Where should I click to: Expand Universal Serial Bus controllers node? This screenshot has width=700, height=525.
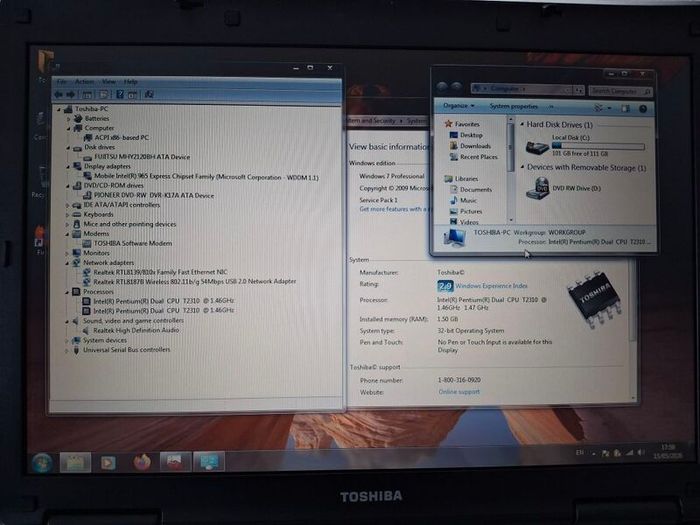pyautogui.click(x=67, y=350)
